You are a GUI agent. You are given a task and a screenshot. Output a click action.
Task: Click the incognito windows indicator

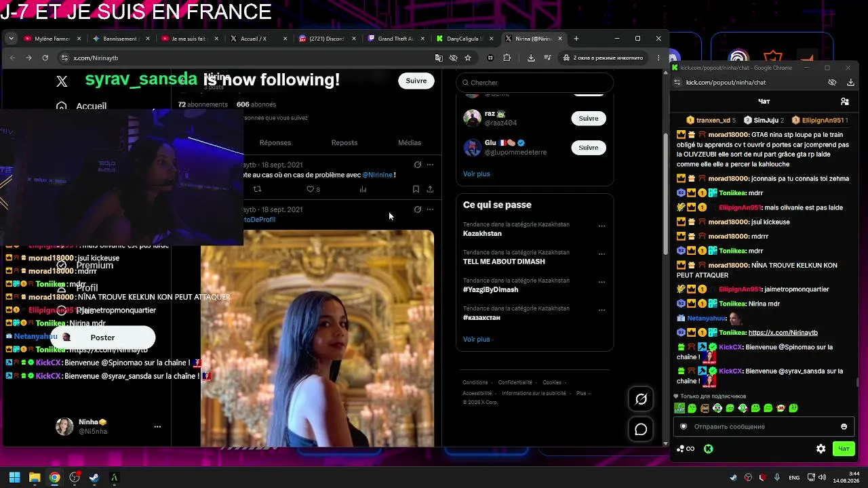point(603,58)
